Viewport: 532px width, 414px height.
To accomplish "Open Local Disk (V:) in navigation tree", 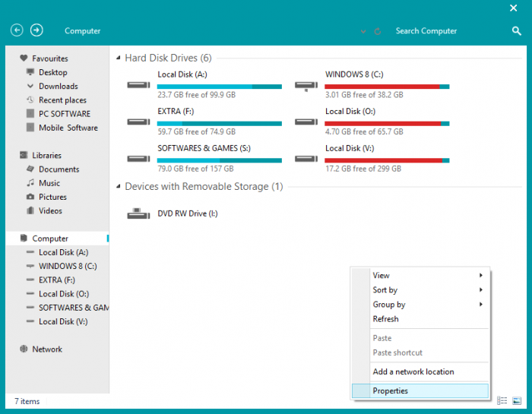I will point(63,321).
